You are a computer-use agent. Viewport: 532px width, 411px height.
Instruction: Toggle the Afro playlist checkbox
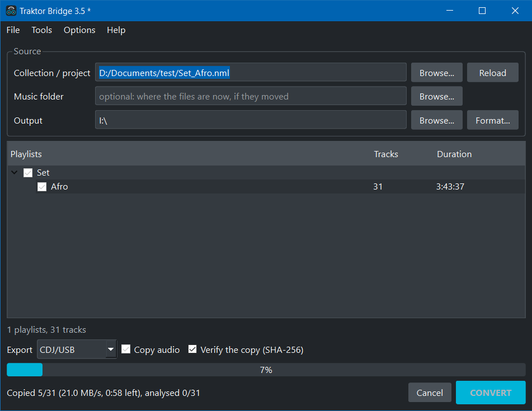coord(42,187)
